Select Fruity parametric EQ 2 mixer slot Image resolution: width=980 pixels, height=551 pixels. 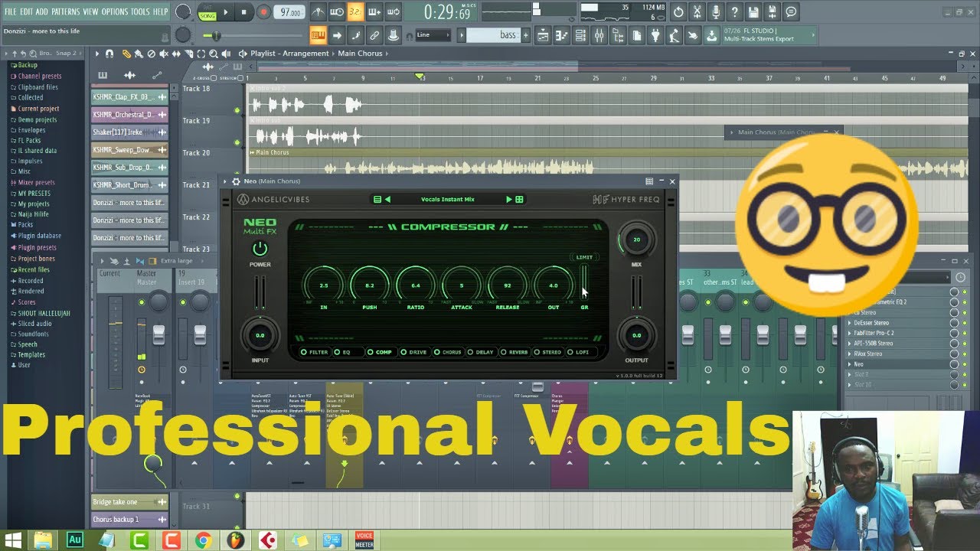click(897, 302)
